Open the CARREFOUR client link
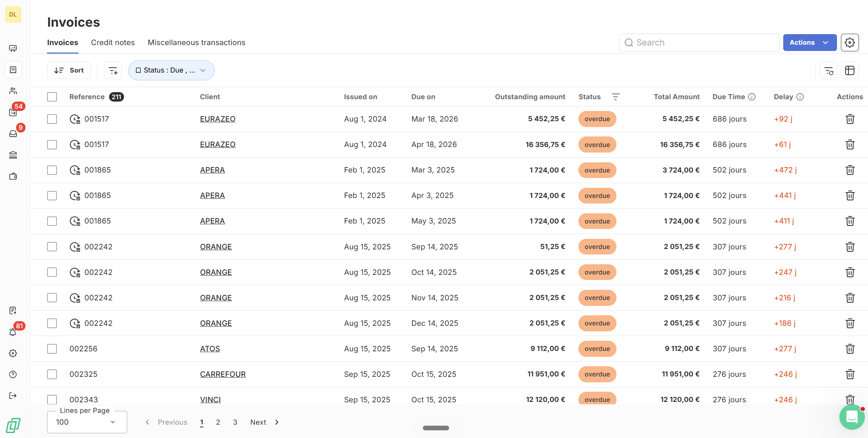The width and height of the screenshot is (868, 438). (x=223, y=374)
